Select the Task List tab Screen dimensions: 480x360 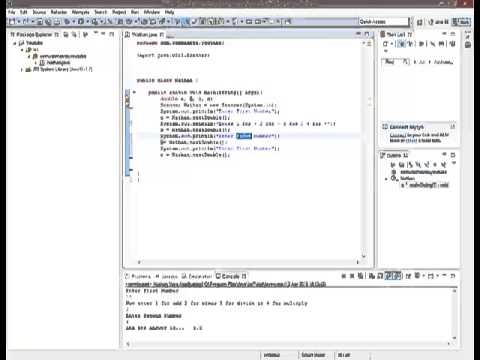tap(397, 34)
